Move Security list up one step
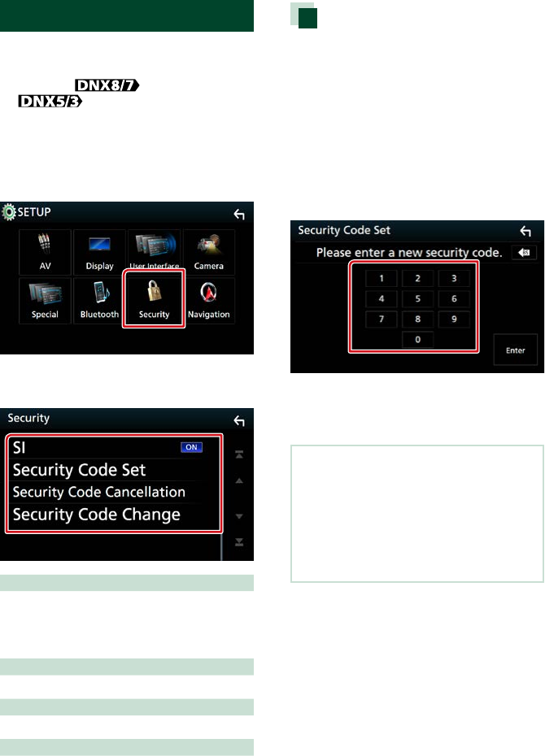 coord(238,480)
